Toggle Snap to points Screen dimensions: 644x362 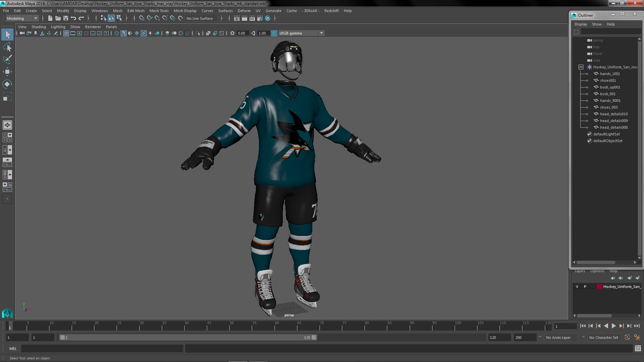(x=157, y=18)
